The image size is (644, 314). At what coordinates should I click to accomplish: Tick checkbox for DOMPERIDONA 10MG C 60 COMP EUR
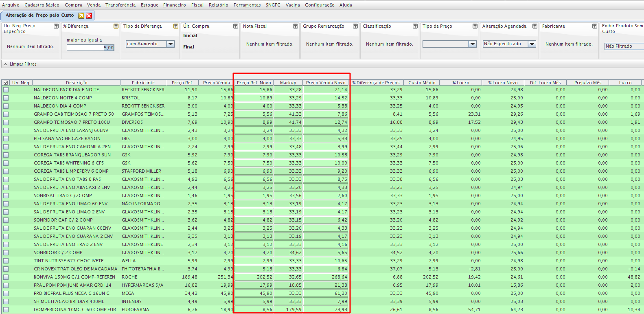pyautogui.click(x=6, y=310)
